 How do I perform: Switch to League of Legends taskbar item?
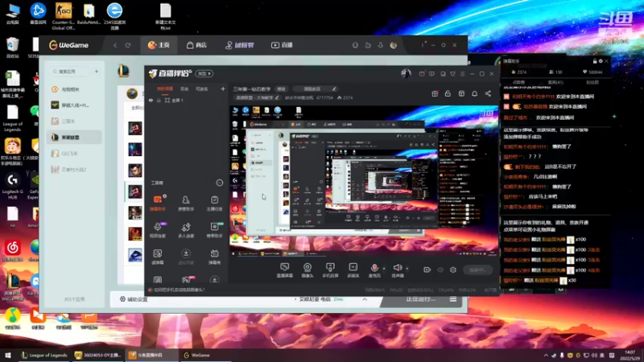coord(44,356)
